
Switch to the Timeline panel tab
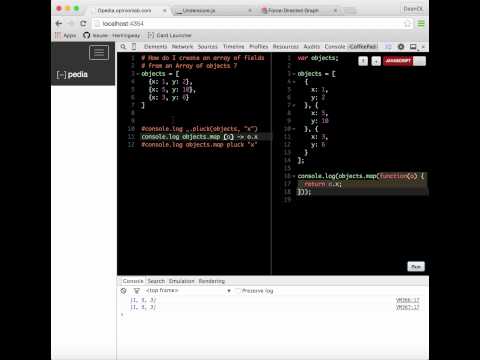(234, 47)
